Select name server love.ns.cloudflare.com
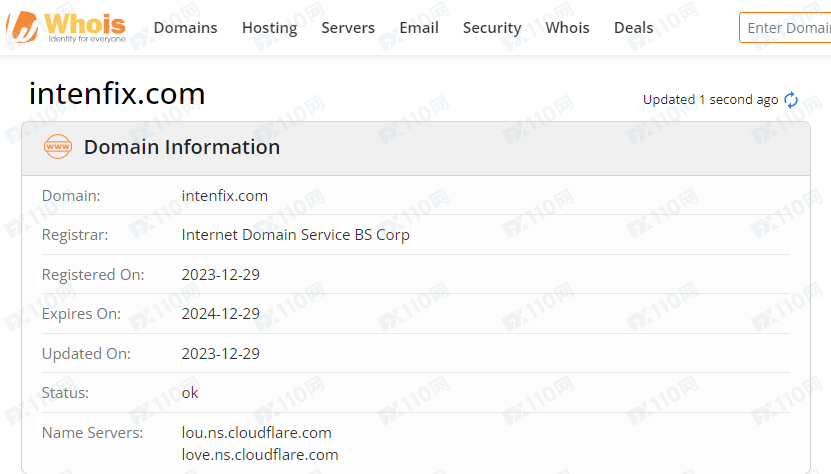 [x=260, y=455]
